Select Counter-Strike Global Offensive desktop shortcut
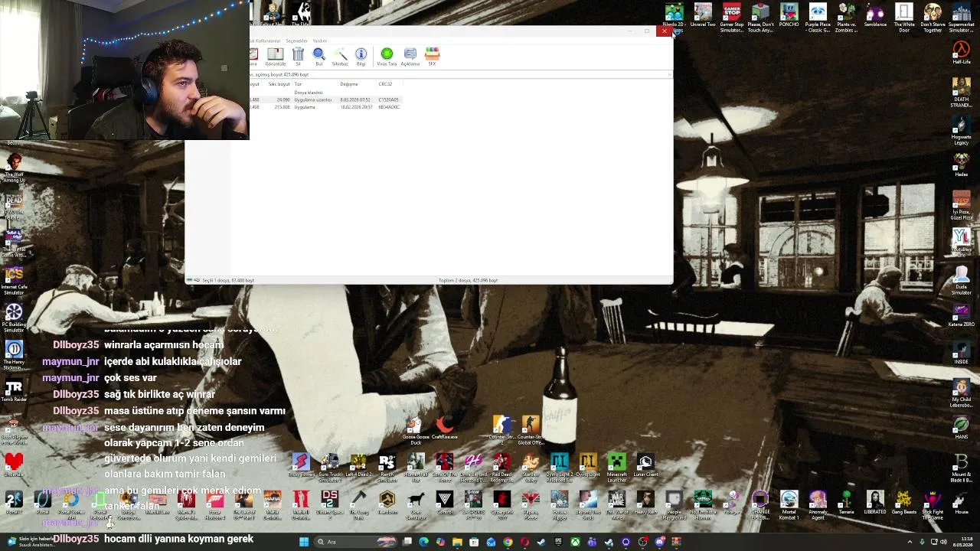The image size is (980, 551). click(x=531, y=431)
